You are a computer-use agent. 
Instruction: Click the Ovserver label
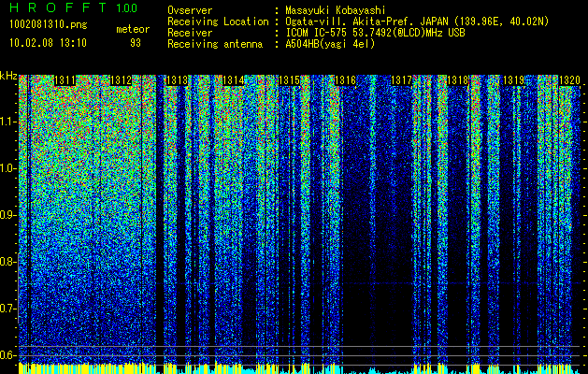pos(190,10)
